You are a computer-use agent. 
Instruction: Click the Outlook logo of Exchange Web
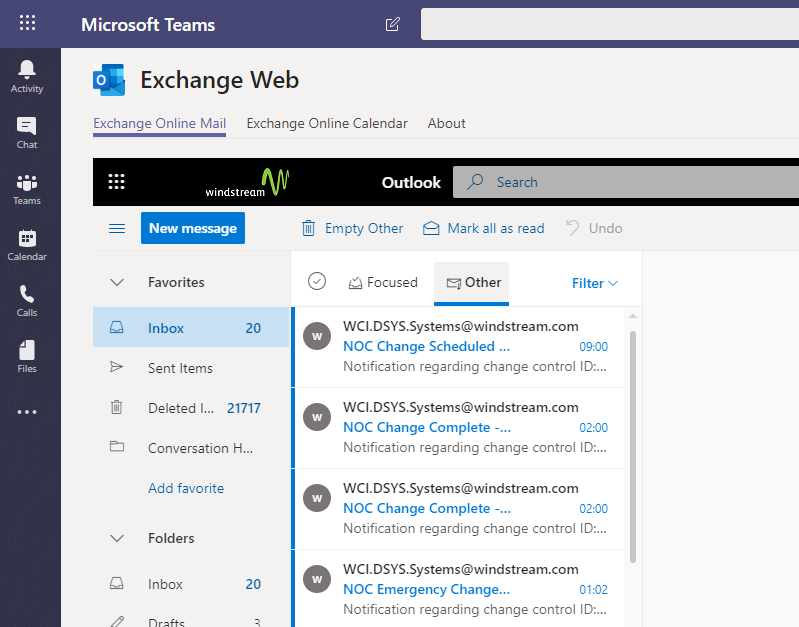109,80
